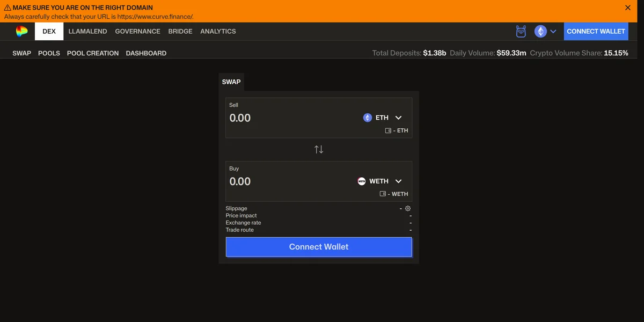This screenshot has width=644, height=322.
Task: Click CONNECT WALLET in the header
Action: [596, 31]
